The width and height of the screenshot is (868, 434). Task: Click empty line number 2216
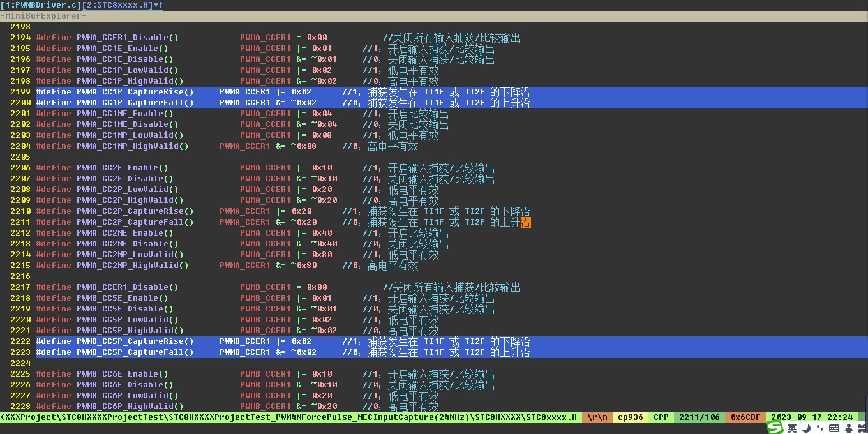(20, 276)
